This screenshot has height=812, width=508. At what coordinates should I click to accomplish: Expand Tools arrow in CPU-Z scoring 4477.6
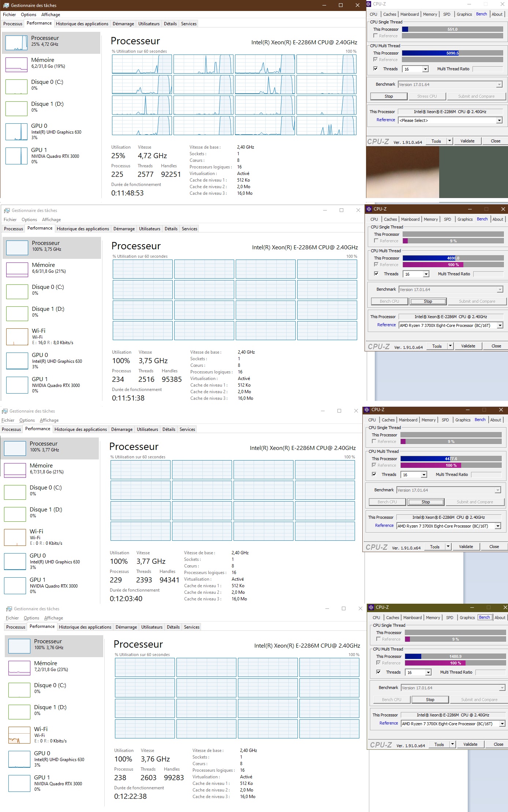pyautogui.click(x=448, y=547)
